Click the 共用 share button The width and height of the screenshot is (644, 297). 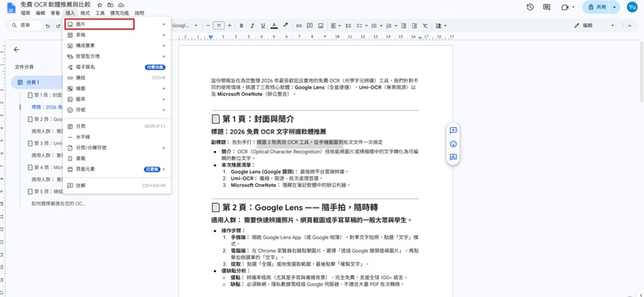597,7
